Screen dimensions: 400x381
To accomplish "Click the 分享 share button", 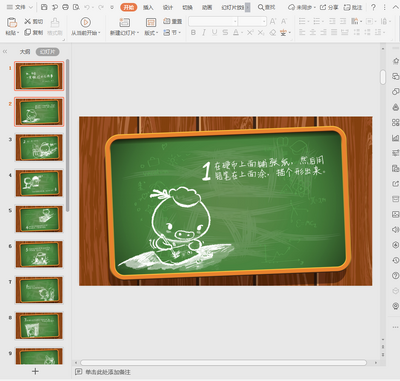I will click(329, 7).
